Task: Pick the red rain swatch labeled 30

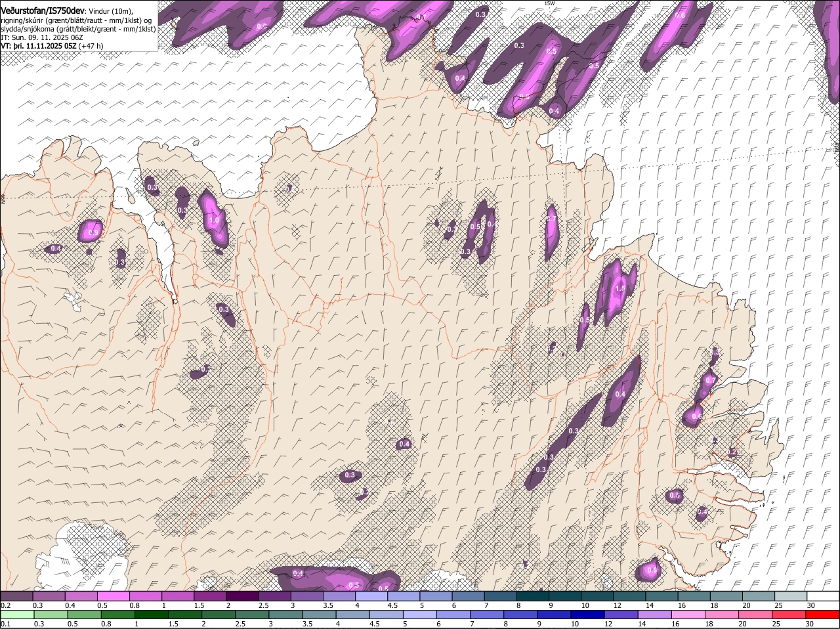Action: 824,615
